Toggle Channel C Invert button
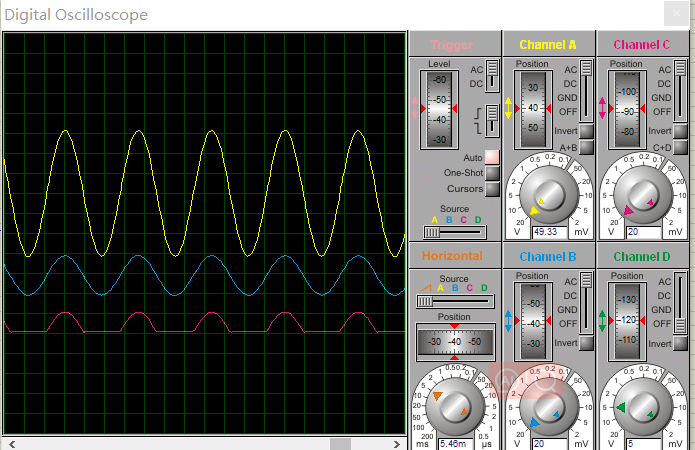The width and height of the screenshot is (695, 450). coord(680,131)
